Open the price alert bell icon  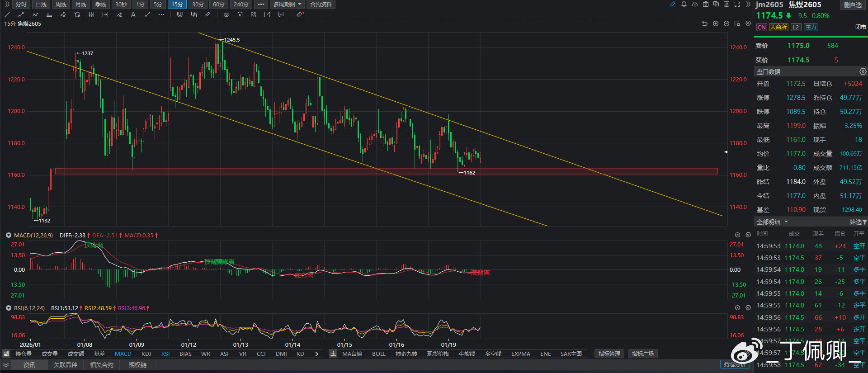click(684, 4)
